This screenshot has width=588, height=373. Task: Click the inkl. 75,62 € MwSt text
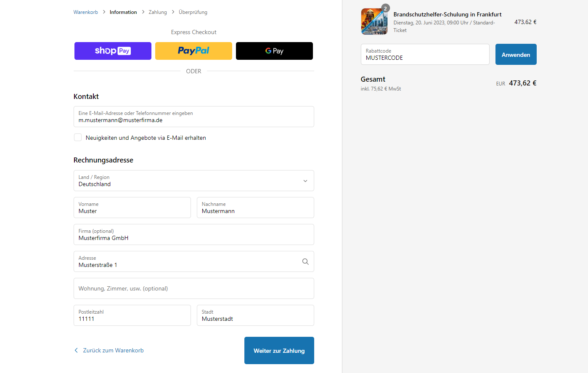click(381, 89)
